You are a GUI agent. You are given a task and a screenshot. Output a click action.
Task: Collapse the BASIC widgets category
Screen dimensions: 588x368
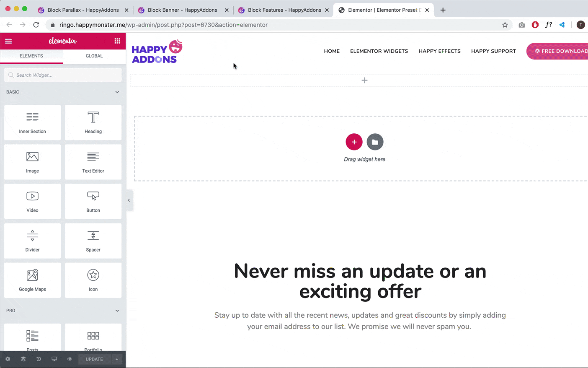pyautogui.click(x=117, y=92)
